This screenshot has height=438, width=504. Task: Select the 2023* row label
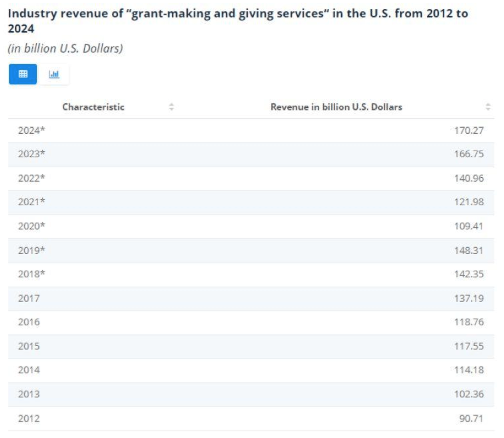(32, 154)
